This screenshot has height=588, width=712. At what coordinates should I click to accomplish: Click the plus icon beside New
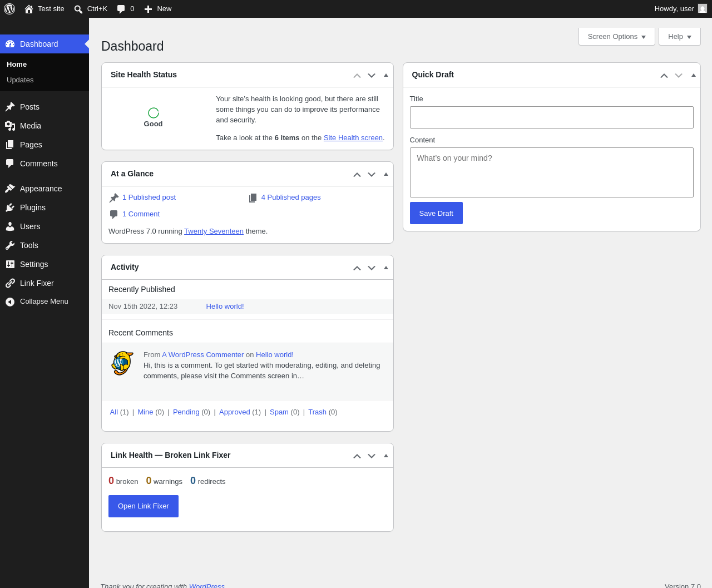[x=148, y=9]
